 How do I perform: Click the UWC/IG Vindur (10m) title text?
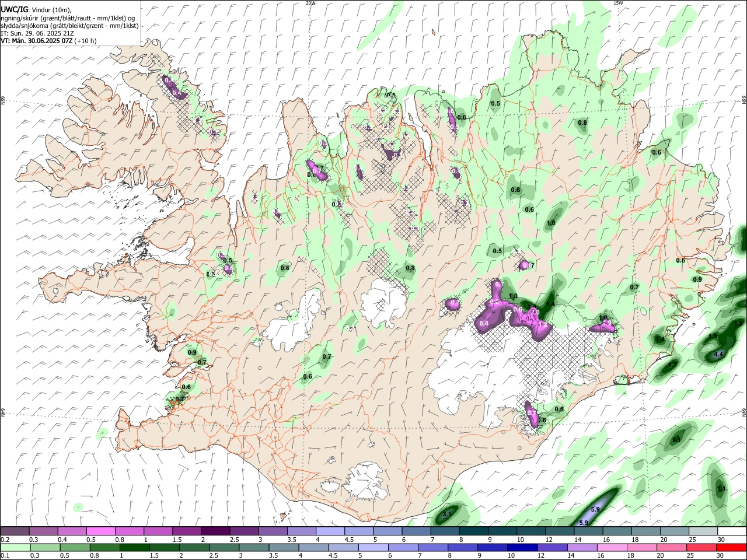click(x=36, y=10)
